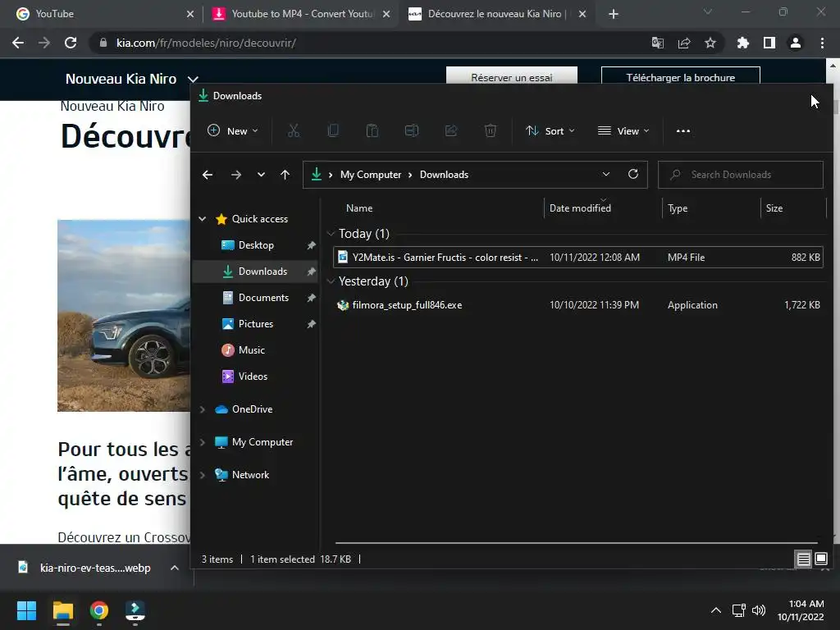Image resolution: width=840 pixels, height=630 pixels.
Task: Open recent locations dropdown arrow
Action: (x=261, y=175)
